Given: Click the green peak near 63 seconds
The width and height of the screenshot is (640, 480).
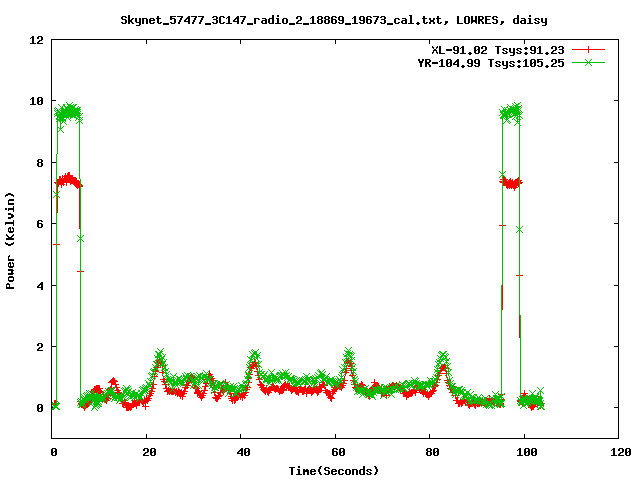Looking at the screenshot, I should click(349, 353).
